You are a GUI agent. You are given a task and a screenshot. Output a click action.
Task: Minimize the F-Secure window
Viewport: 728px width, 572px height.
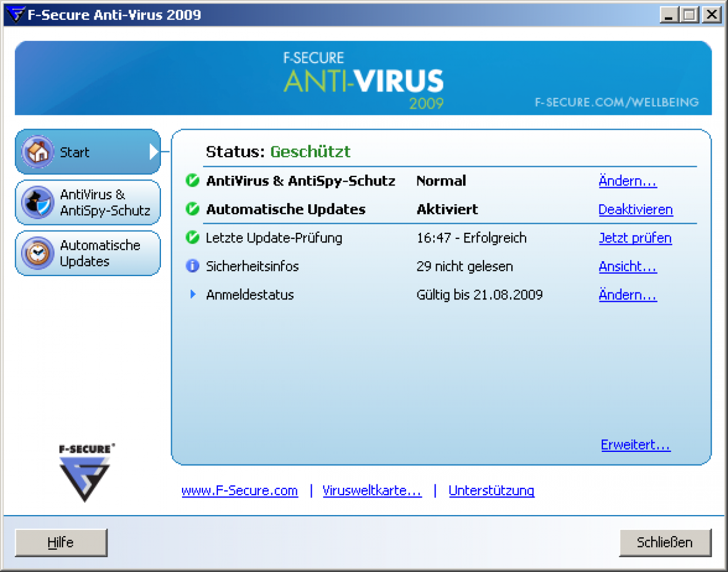(x=669, y=15)
